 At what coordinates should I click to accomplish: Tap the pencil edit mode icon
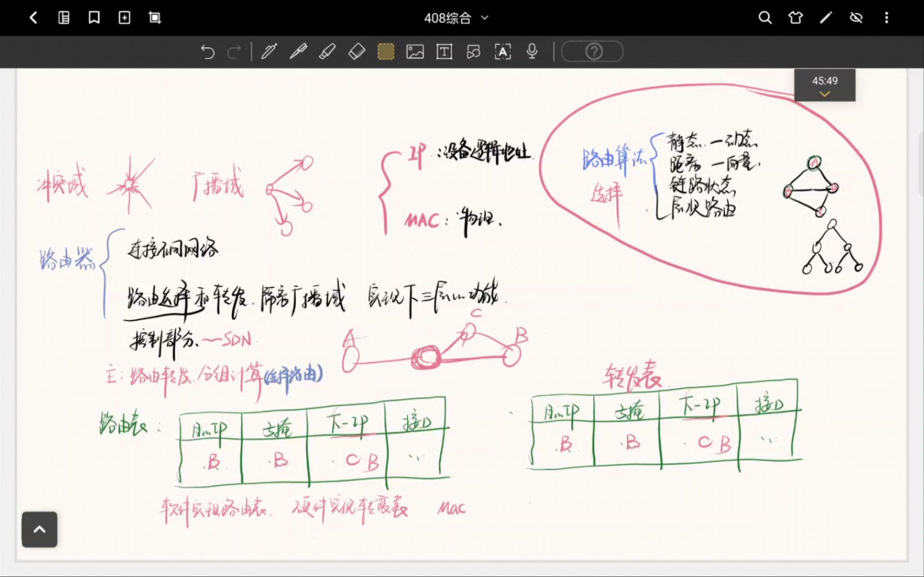pos(826,18)
